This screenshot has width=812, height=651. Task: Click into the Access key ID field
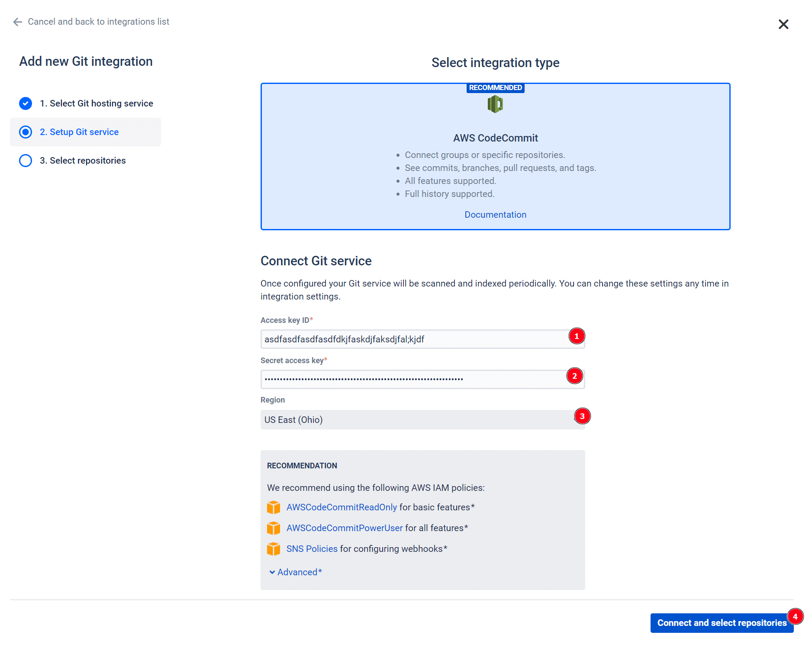(422, 339)
